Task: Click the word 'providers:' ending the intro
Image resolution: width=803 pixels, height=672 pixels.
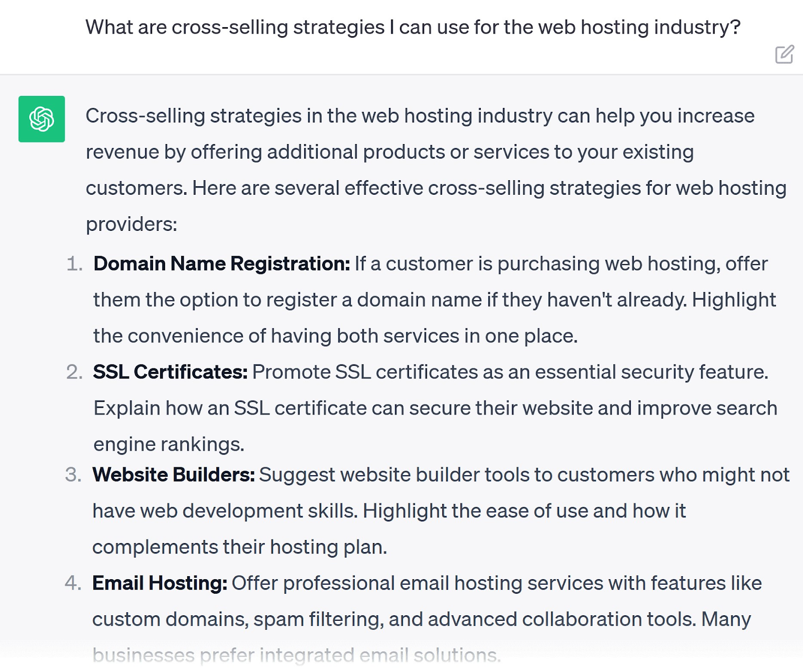Action: point(131,224)
